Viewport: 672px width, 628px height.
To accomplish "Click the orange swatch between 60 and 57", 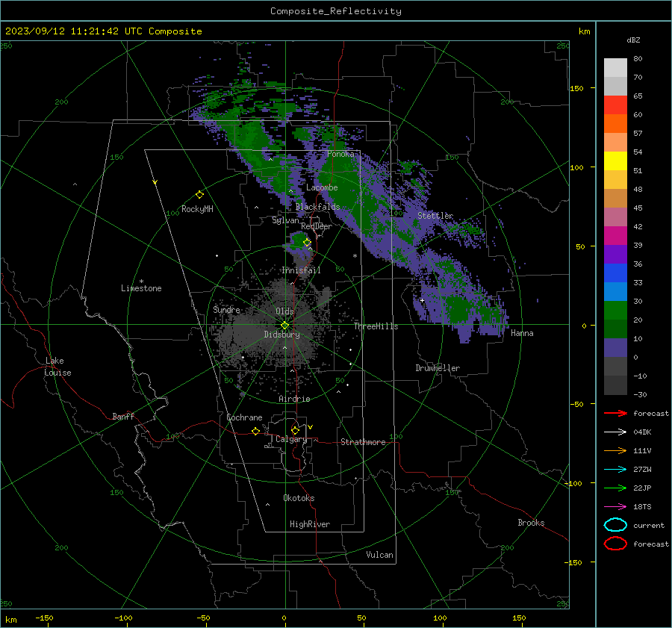I will pyautogui.click(x=615, y=123).
